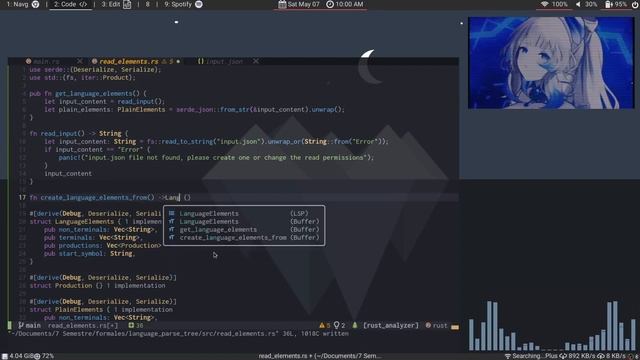This screenshot has width=640, height=360.
Task: Click the clock icon beside 10:00 AM
Action: (x=330, y=4)
